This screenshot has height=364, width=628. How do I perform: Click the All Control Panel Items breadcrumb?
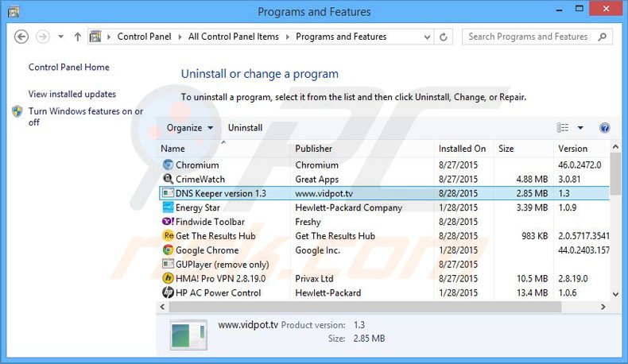pyautogui.click(x=234, y=37)
